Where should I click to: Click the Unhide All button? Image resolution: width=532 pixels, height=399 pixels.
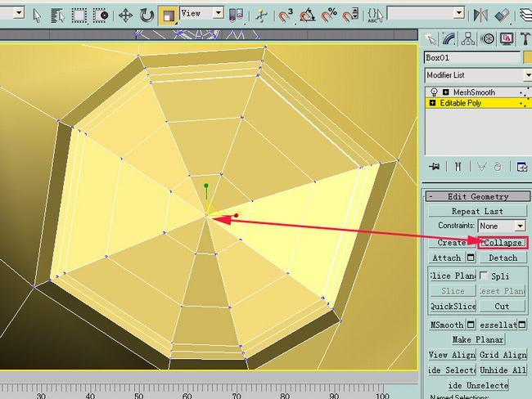click(503, 370)
